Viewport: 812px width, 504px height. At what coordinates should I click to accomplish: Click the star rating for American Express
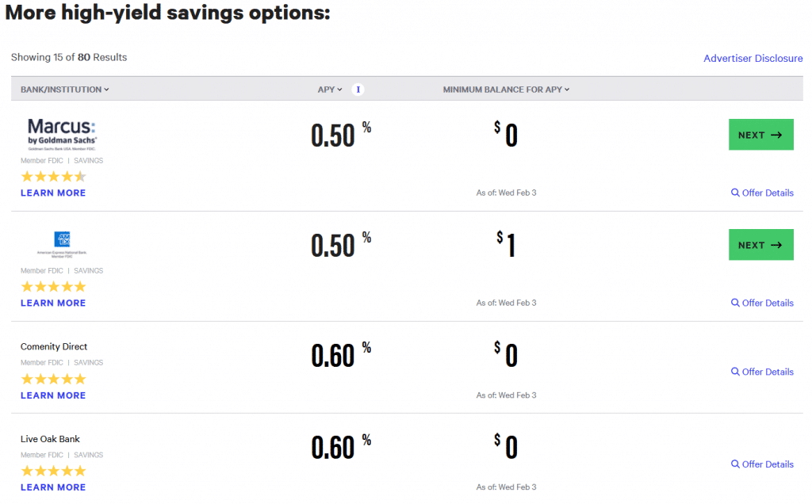[x=53, y=286]
